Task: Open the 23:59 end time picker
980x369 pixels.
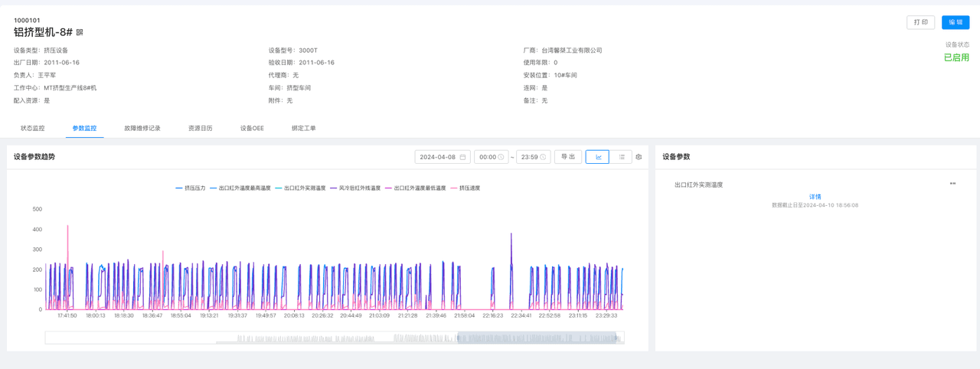Action: (x=533, y=157)
